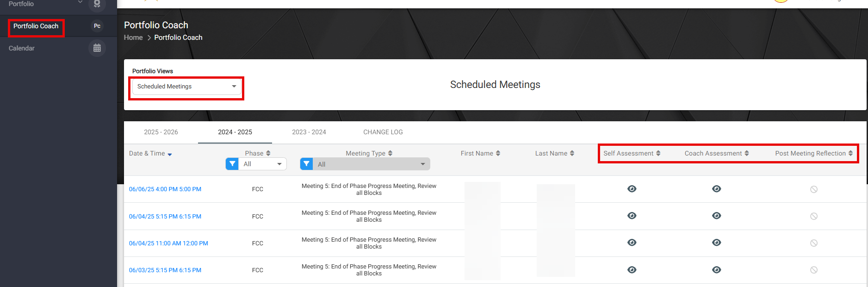Sort the Post Meeting Reflection column
The height and width of the screenshot is (287, 868).
[850, 153]
